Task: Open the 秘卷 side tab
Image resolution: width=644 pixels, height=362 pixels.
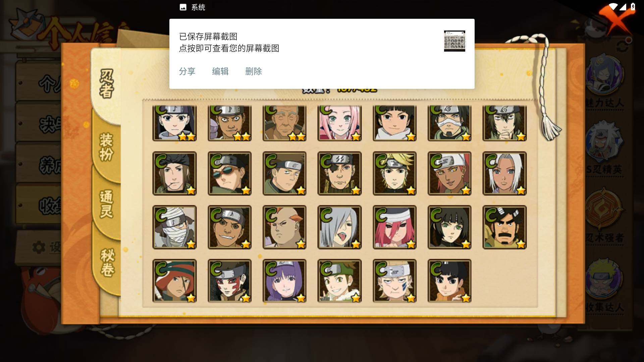Action: pyautogui.click(x=107, y=262)
